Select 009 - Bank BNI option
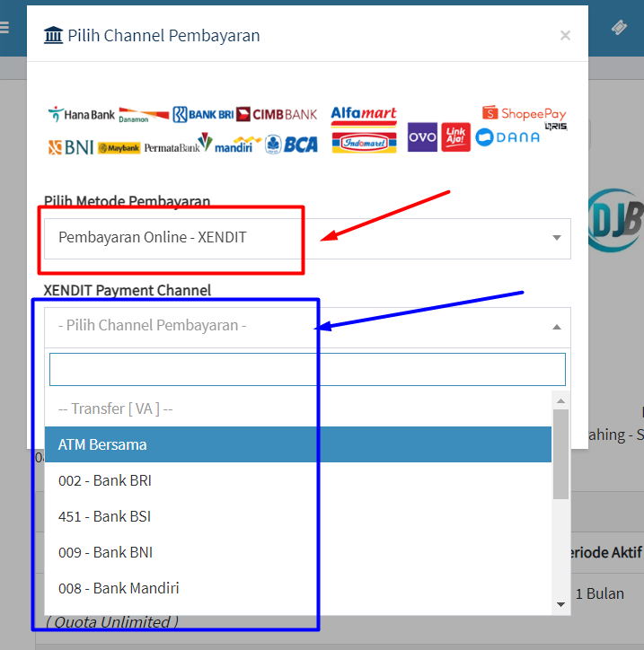This screenshot has width=644, height=650. [297, 552]
